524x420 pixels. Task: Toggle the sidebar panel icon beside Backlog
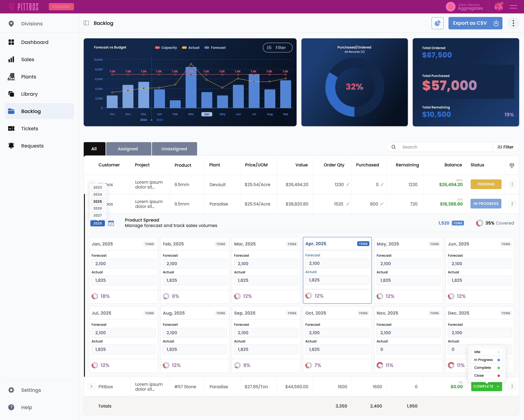click(x=86, y=23)
